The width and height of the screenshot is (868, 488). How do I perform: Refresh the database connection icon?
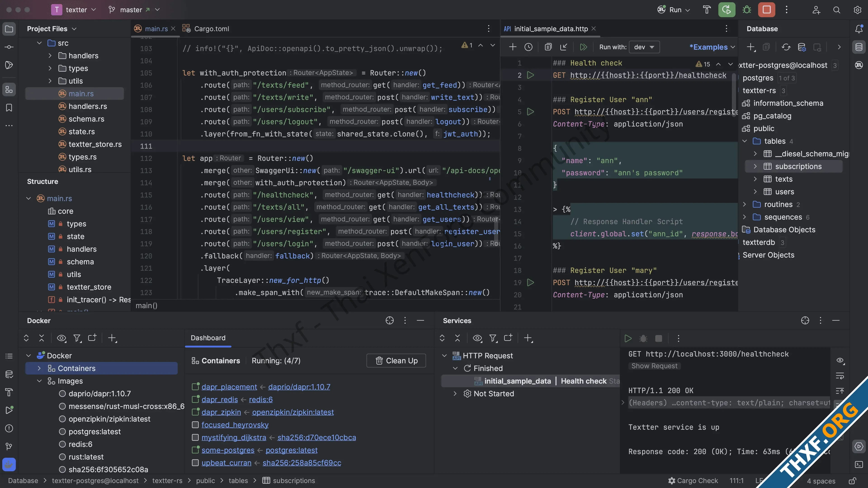786,47
